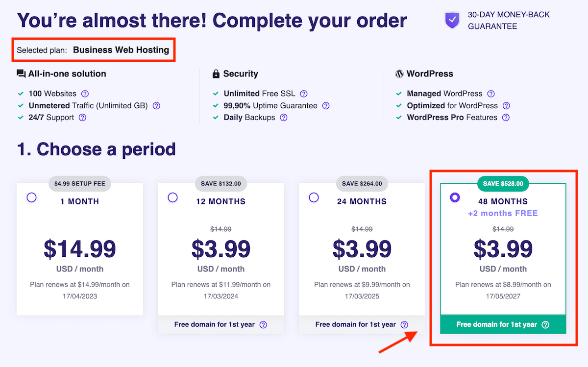Open tooltip for Managed WordPress
588x367 pixels.
tap(491, 94)
